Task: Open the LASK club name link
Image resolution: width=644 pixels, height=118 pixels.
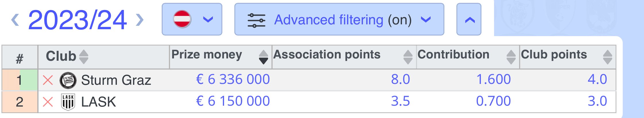Action: click(99, 102)
